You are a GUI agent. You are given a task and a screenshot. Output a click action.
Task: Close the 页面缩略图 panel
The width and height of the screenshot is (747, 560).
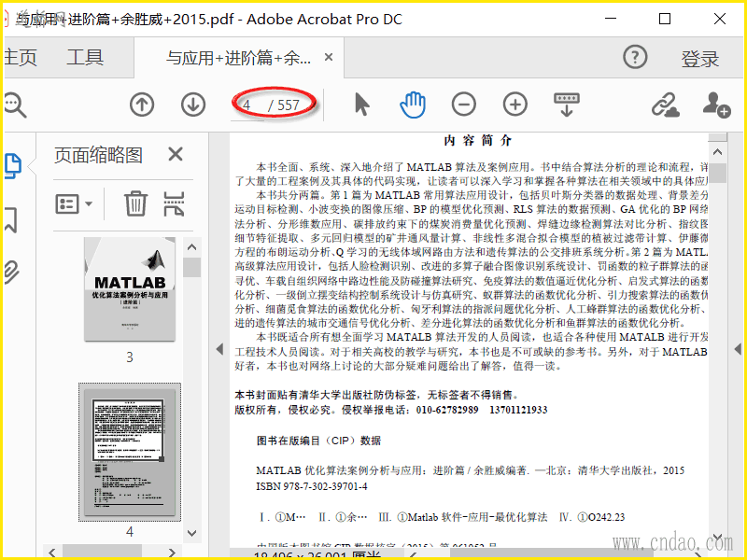[x=176, y=154]
